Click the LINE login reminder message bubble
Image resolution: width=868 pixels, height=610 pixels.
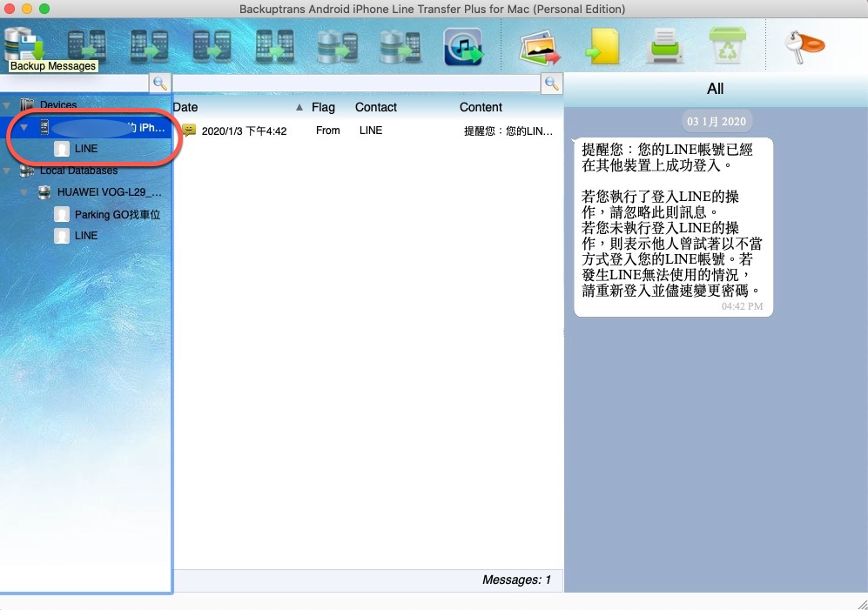point(673,227)
